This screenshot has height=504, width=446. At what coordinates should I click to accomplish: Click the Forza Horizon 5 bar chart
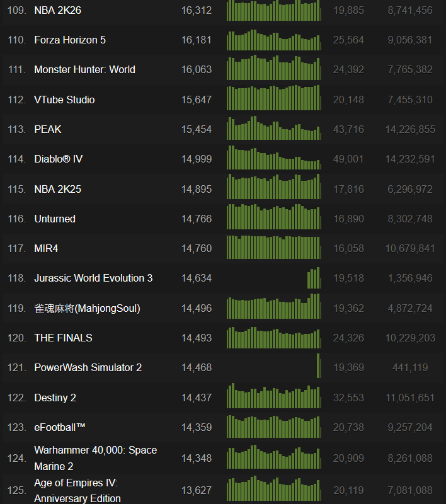click(274, 40)
